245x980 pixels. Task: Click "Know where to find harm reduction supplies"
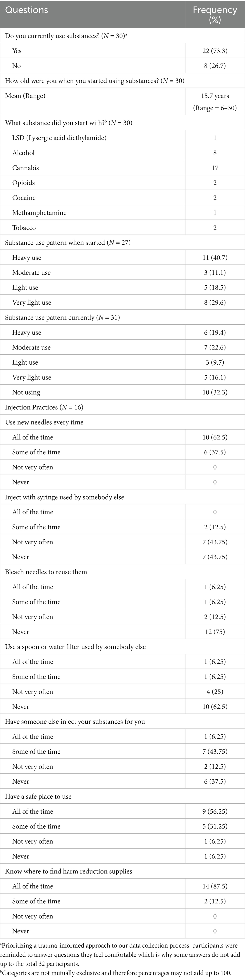[x=69, y=871]
